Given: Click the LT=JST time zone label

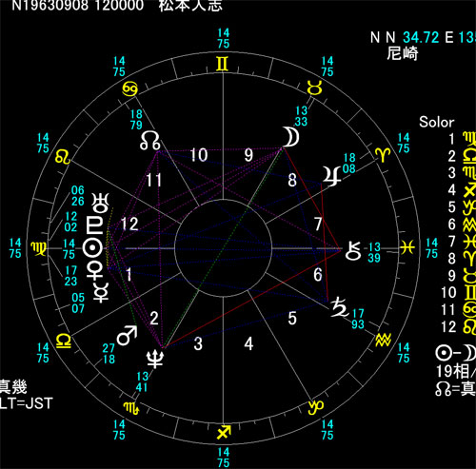Looking at the screenshot, I should click(26, 403).
